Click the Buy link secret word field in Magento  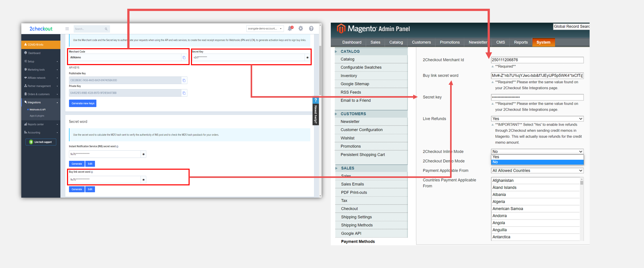tap(537, 75)
